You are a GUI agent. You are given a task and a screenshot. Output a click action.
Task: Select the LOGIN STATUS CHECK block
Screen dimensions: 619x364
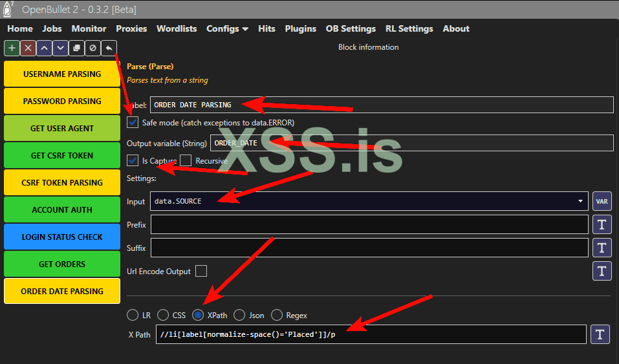click(62, 237)
